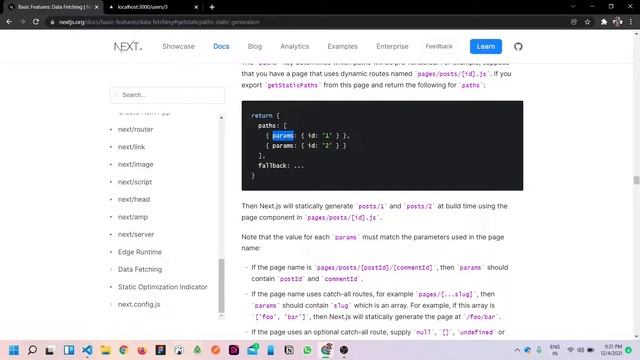Launch Visual Studio Code from taskbar
The width and height of the screenshot is (640, 360).
tap(87, 350)
